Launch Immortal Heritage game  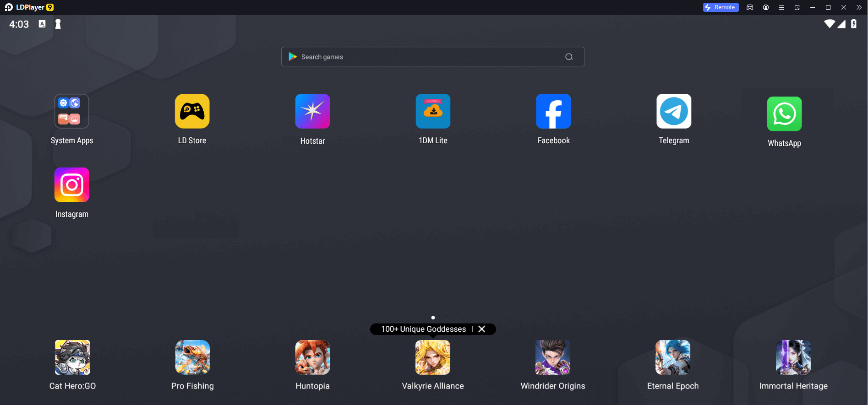point(793,357)
